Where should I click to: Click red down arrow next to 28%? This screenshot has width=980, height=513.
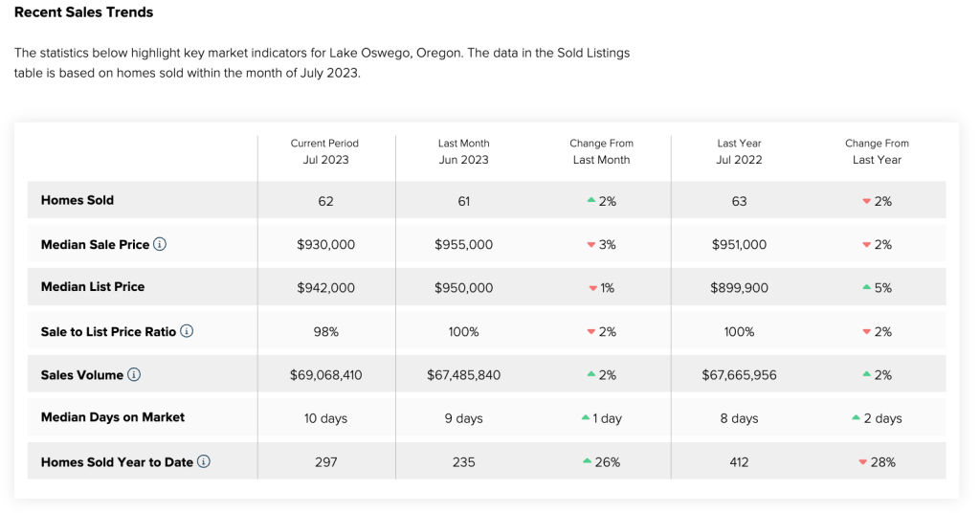point(863,462)
